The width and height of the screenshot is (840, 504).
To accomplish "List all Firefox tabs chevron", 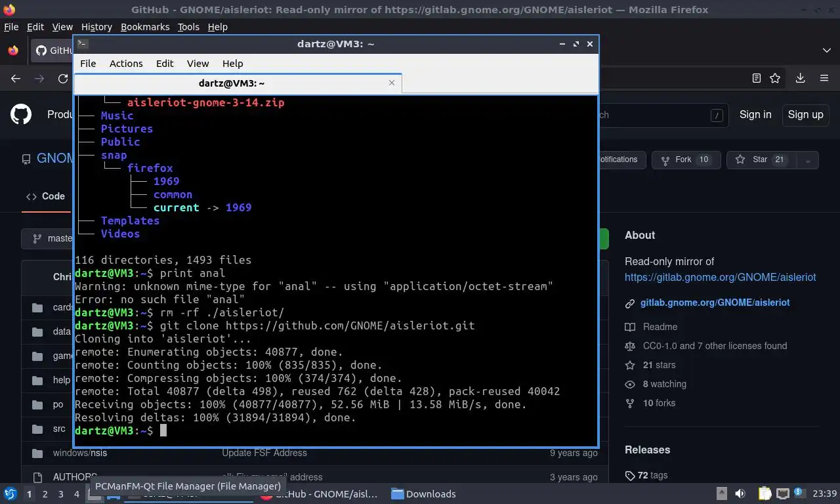I will pyautogui.click(x=826, y=51).
